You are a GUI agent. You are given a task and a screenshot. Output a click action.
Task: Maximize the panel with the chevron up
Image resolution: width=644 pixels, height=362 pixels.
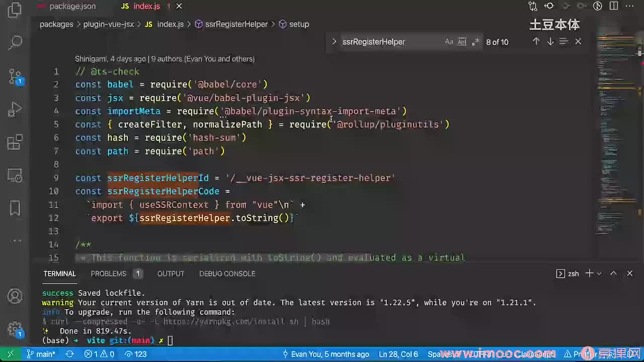coord(613,274)
